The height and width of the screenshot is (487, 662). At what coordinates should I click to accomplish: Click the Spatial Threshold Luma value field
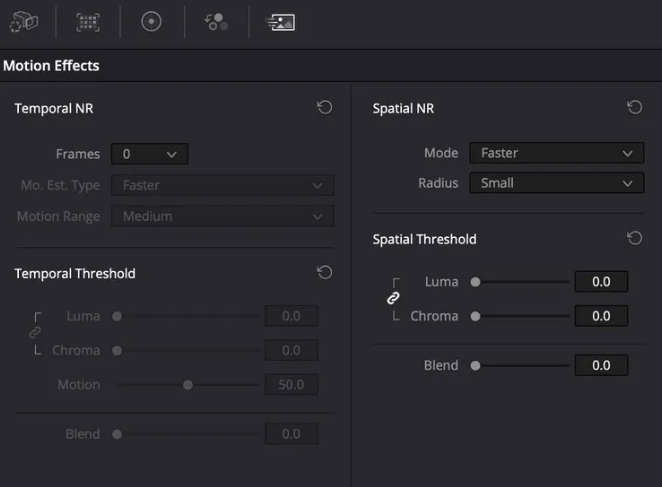click(x=601, y=282)
